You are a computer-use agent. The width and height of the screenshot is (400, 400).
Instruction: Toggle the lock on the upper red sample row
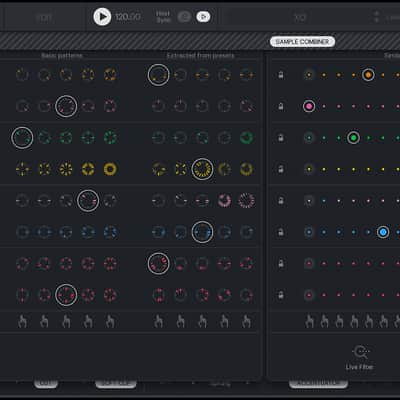pyautogui.click(x=281, y=264)
